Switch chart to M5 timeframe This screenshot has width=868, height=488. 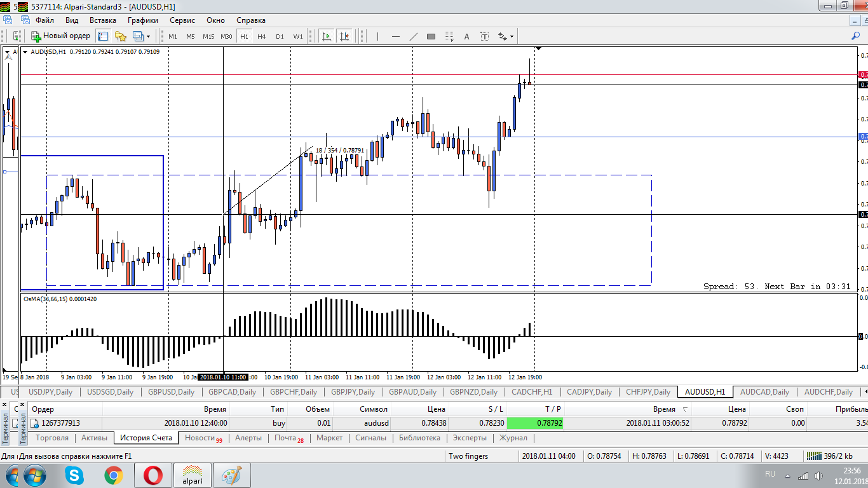[x=191, y=36]
